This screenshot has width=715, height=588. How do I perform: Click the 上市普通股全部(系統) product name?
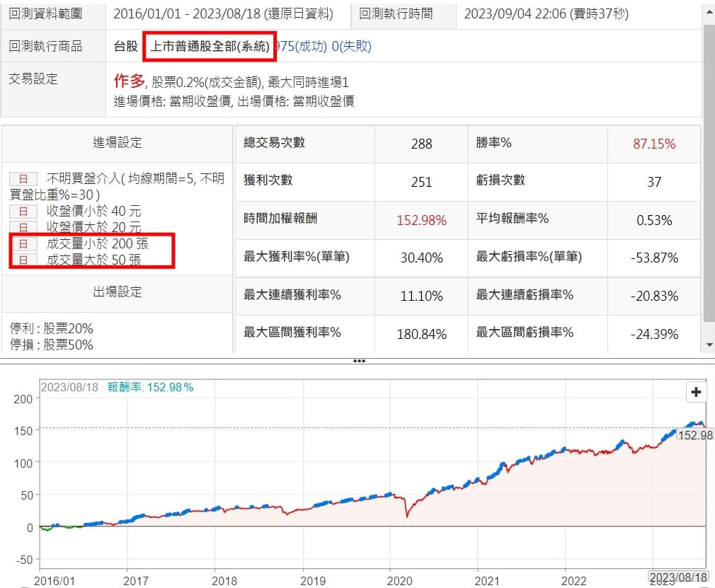click(209, 47)
